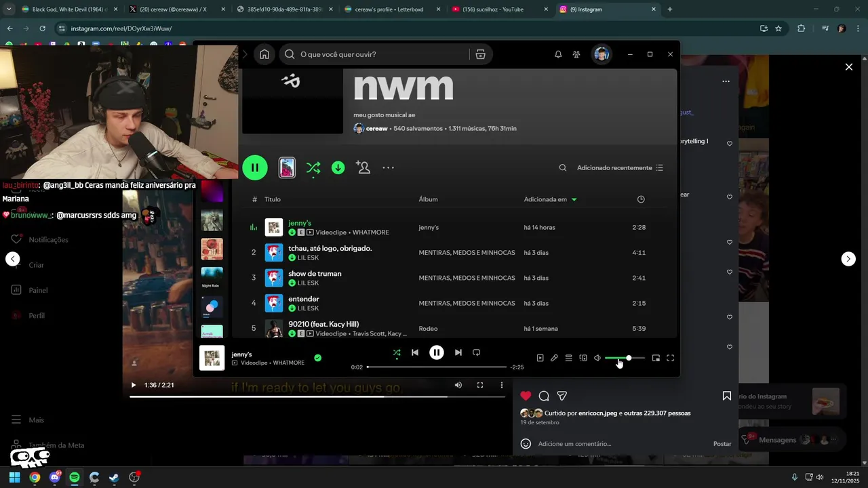
Task: Select song 'entender' in playlist
Action: pos(303,299)
